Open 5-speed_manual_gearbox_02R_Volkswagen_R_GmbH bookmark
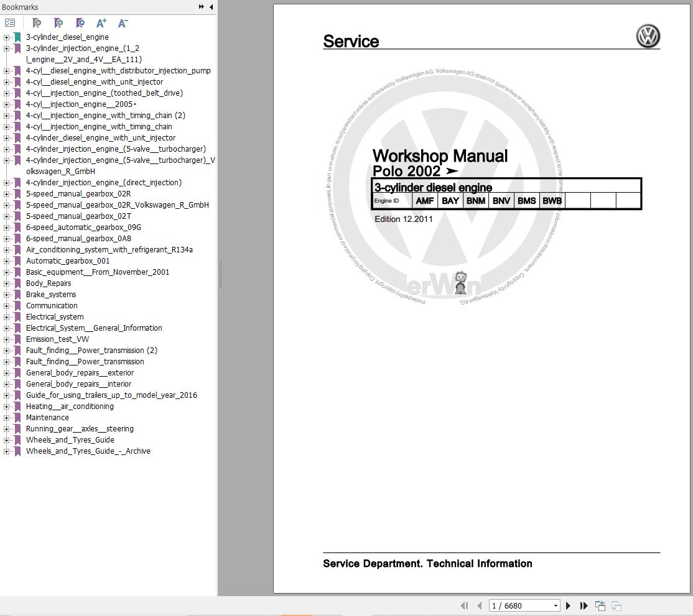Viewport: 693px width, 616px height. click(x=117, y=205)
